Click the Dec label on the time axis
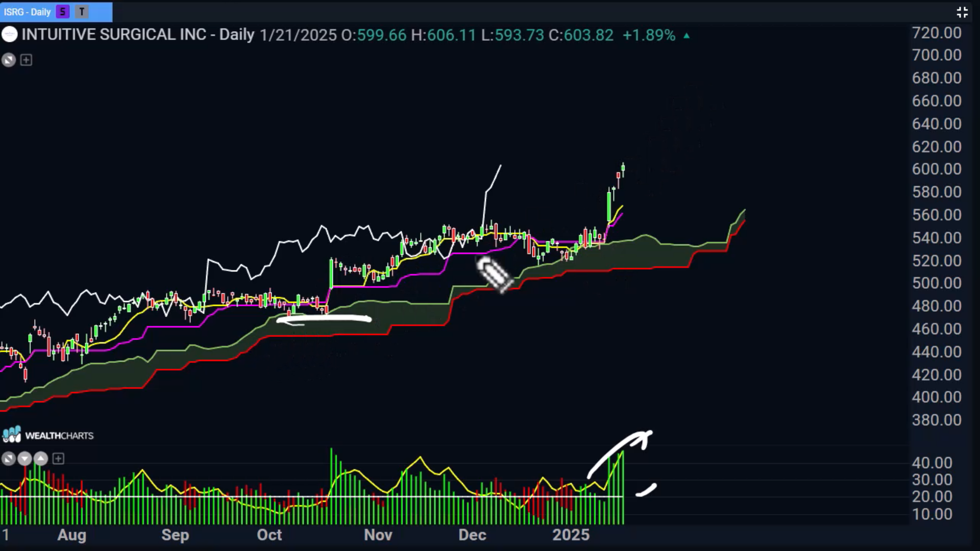 473,535
